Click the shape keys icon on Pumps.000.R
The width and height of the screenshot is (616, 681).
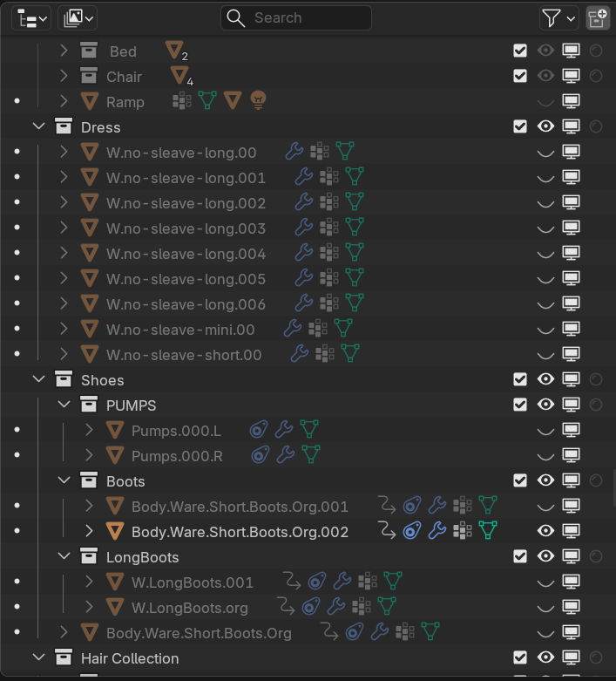coord(259,455)
